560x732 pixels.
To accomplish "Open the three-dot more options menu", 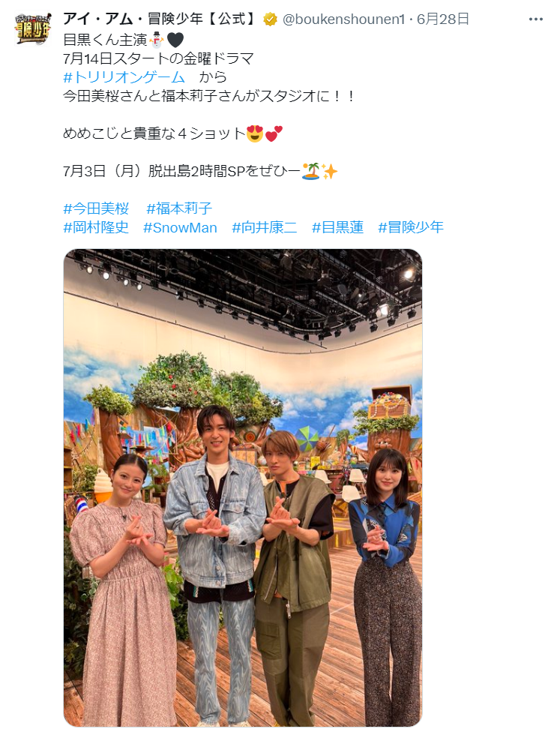I will [x=536, y=19].
